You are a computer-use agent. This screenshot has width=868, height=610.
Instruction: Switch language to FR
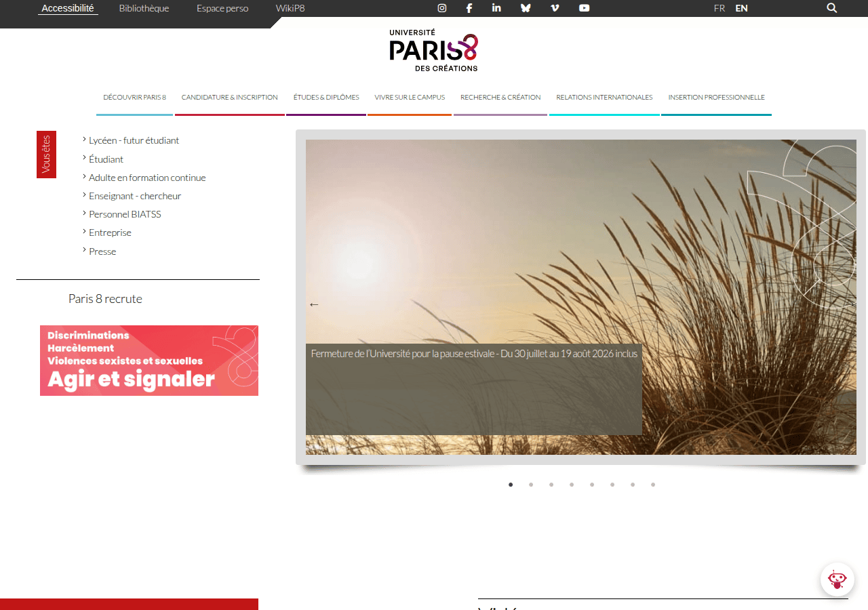(x=719, y=8)
